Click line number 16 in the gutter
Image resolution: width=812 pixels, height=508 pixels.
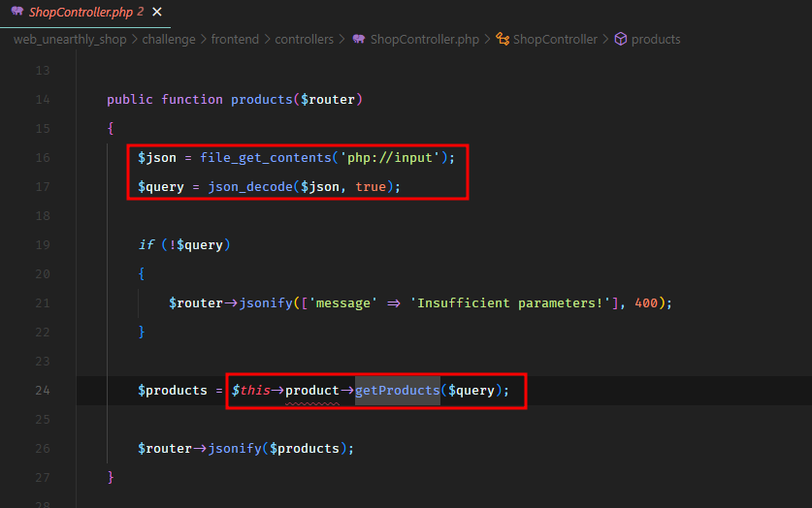42,157
